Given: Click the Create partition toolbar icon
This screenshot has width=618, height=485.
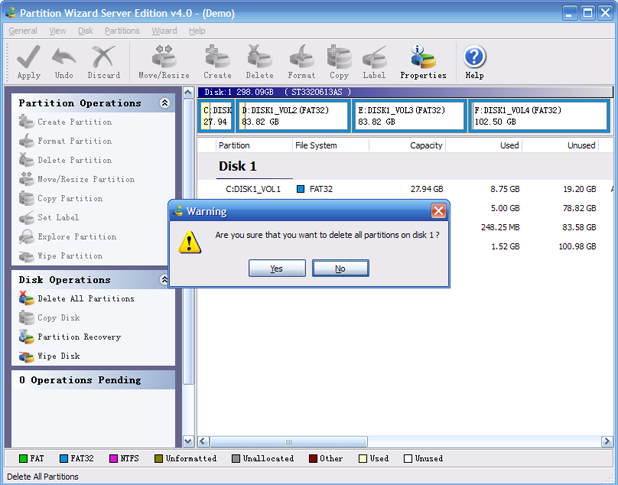Looking at the screenshot, I should coord(217,62).
